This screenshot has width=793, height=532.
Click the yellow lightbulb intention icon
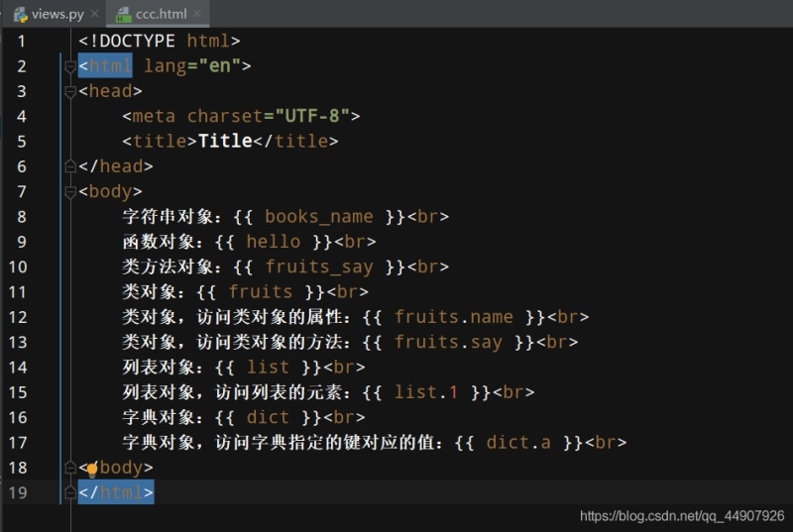click(92, 470)
